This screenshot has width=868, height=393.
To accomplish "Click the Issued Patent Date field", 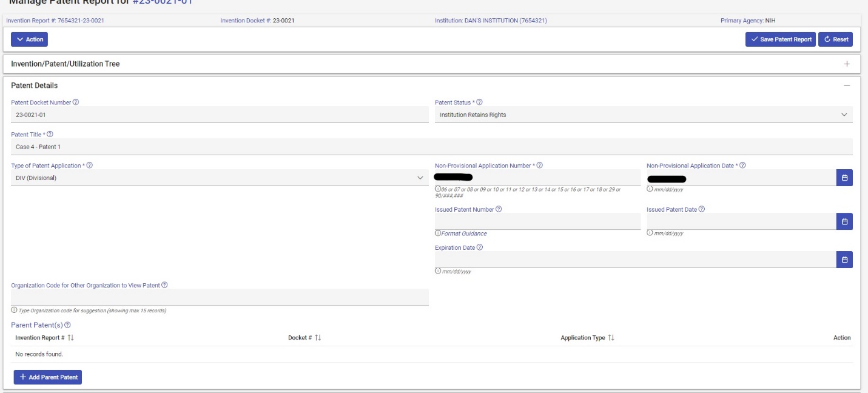I will click(x=741, y=221).
